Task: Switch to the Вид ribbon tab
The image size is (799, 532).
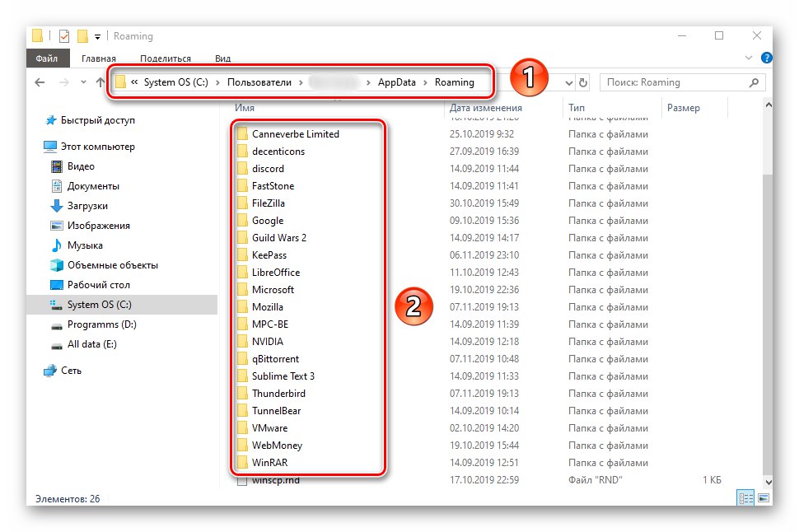Action: 222,58
